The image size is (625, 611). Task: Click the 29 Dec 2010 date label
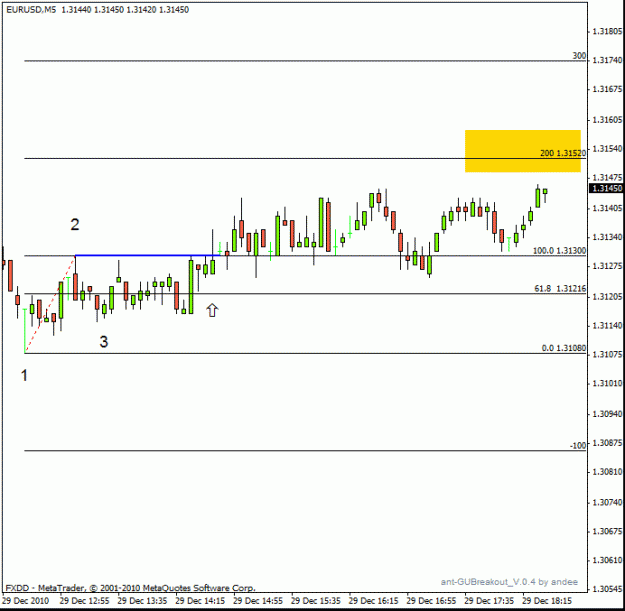pyautogui.click(x=26, y=601)
